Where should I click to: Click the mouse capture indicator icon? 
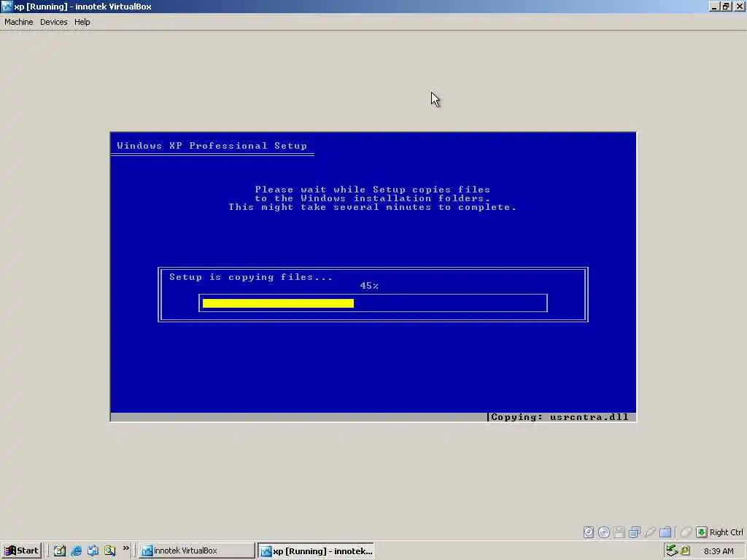686,532
